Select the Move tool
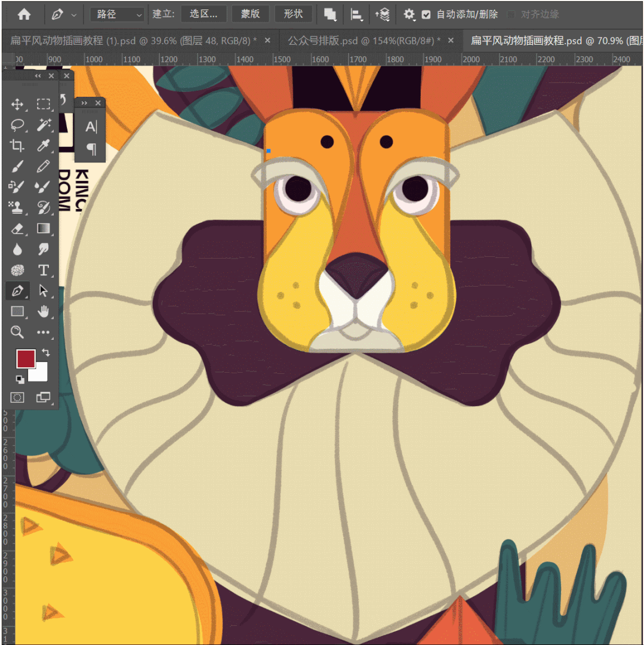644x645 pixels. pos(17,104)
